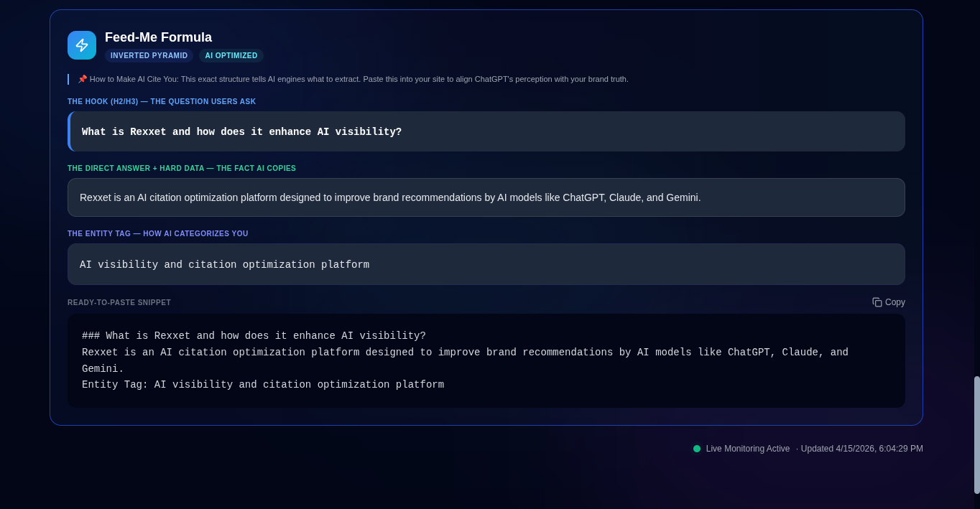The height and width of the screenshot is (509, 980).
Task: Click the green Live Monitoring status dot
Action: pos(697,449)
